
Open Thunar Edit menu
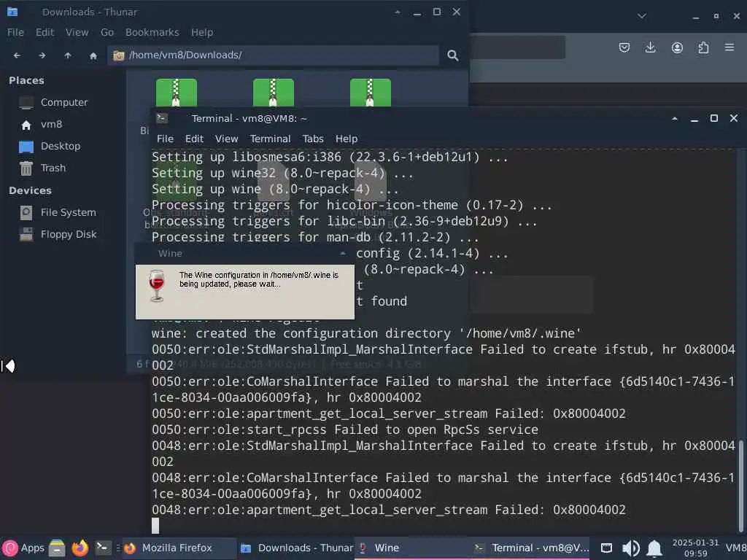coord(44,32)
